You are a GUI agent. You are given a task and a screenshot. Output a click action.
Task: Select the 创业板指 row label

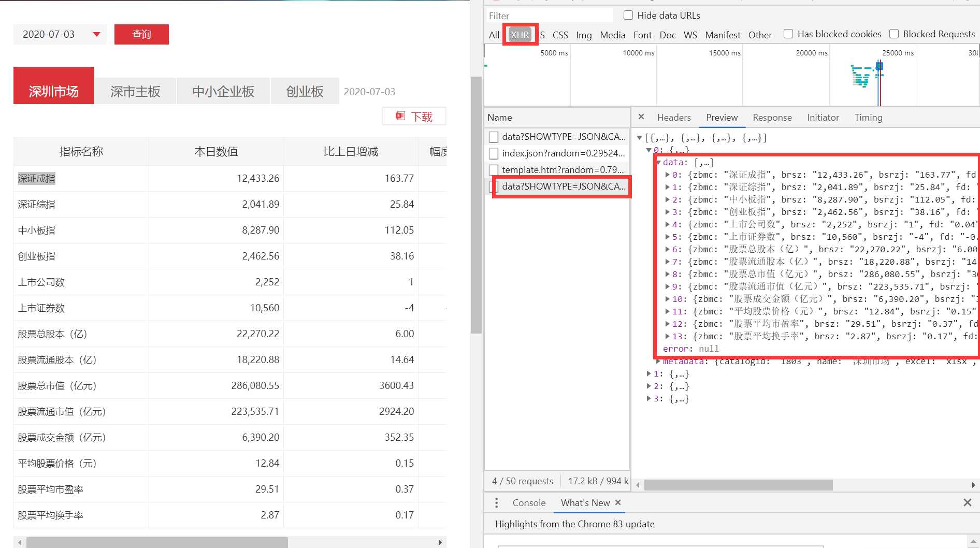(x=36, y=256)
